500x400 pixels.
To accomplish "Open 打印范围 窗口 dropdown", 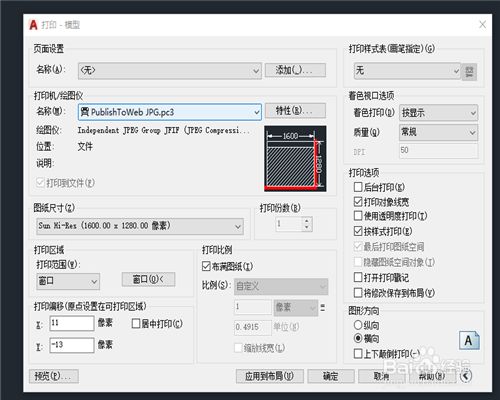I will tap(68, 281).
